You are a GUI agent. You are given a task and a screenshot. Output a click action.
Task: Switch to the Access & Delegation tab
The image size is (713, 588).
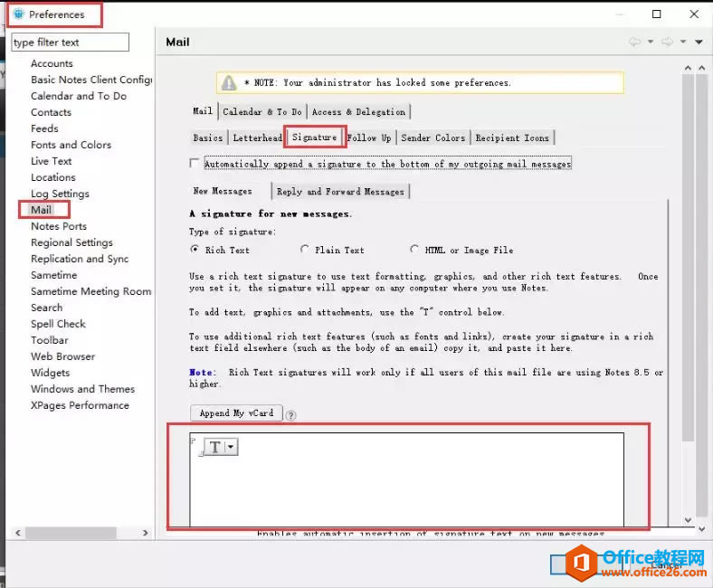click(x=358, y=111)
